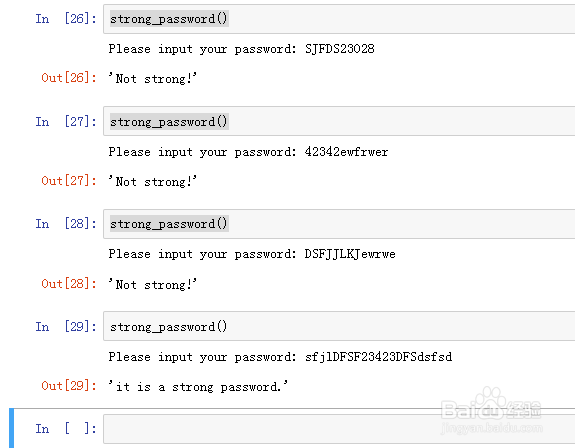
Task: Click the SJFDS23028 password output line
Action: tap(241, 49)
